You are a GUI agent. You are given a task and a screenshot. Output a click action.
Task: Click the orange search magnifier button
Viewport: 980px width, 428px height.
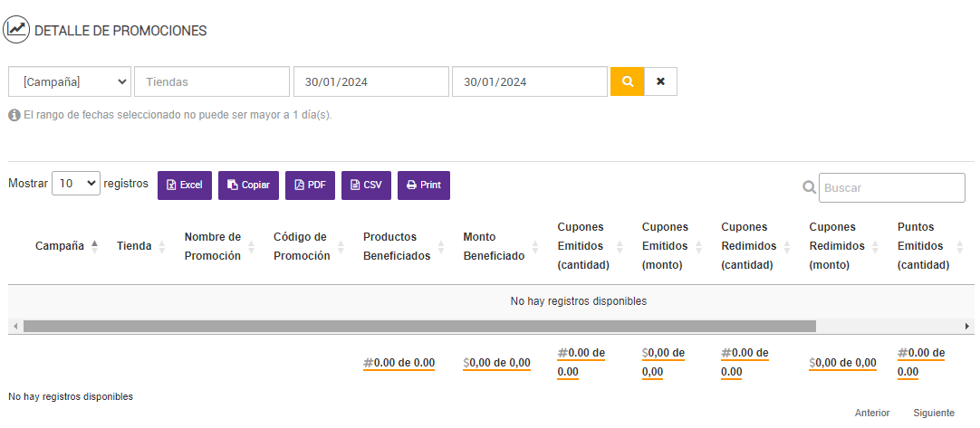point(627,81)
